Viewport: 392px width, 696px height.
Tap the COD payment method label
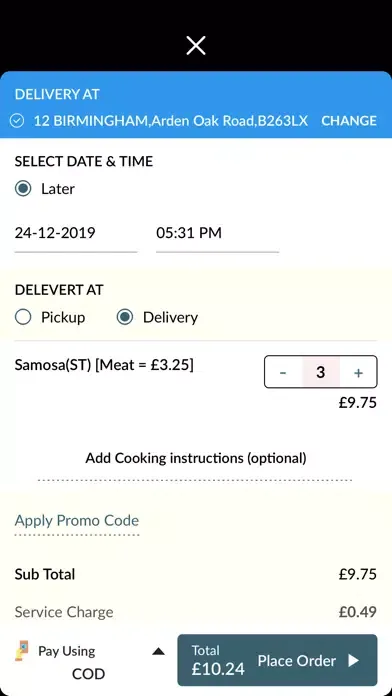coord(88,674)
